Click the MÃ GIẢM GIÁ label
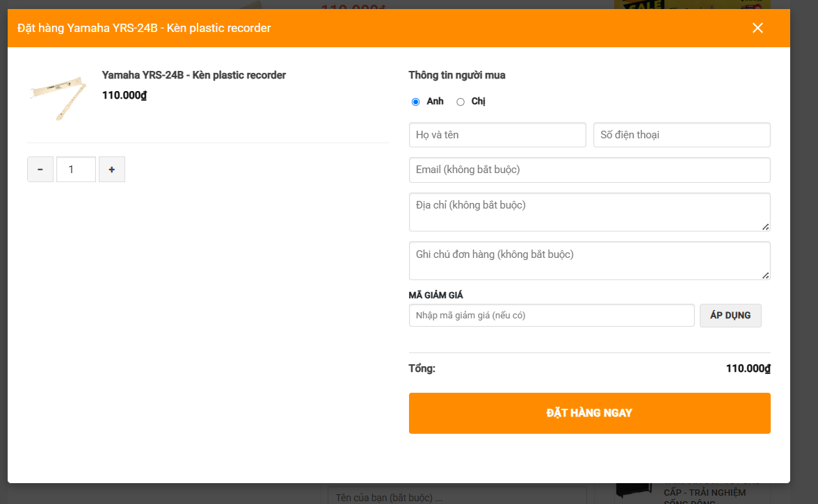 [435, 295]
